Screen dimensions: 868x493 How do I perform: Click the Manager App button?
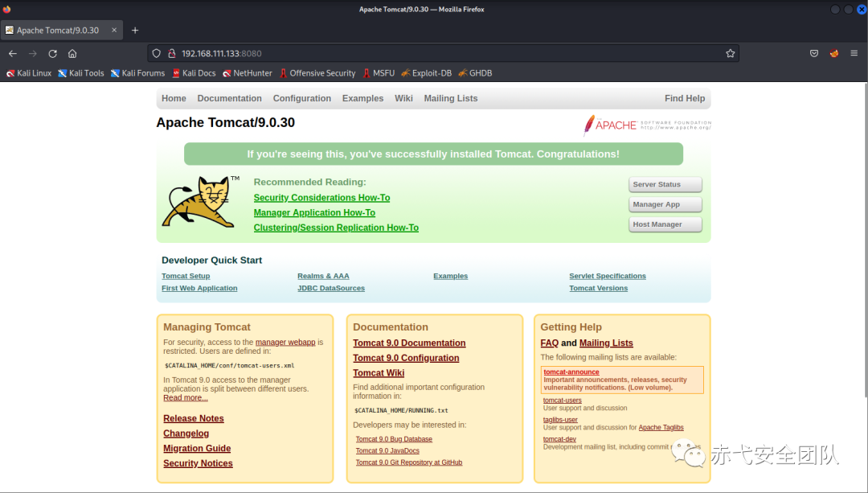click(x=665, y=204)
